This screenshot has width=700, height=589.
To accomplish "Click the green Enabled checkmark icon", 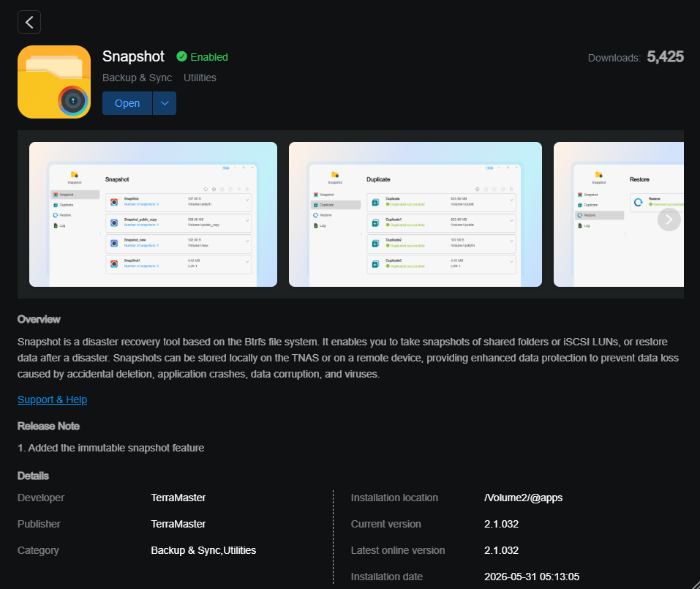I will pyautogui.click(x=181, y=57).
